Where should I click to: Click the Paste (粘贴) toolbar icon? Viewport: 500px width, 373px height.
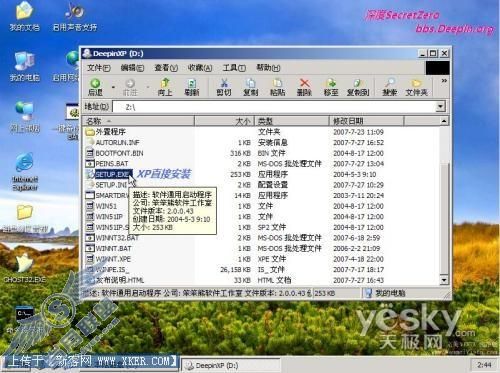[x=277, y=87]
